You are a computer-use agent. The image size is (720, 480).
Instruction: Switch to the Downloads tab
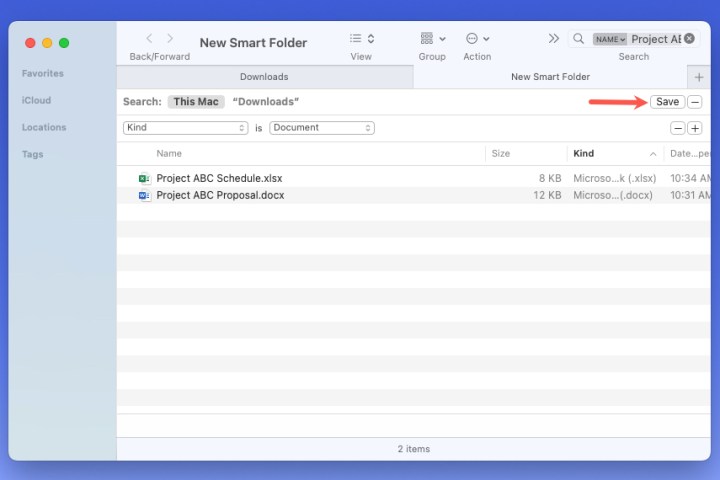coord(264,77)
